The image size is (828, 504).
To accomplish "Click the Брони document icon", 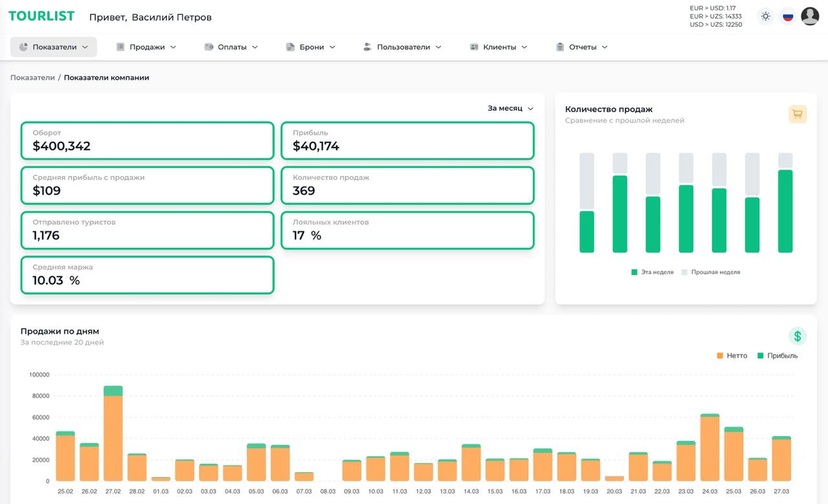I will tap(290, 47).
